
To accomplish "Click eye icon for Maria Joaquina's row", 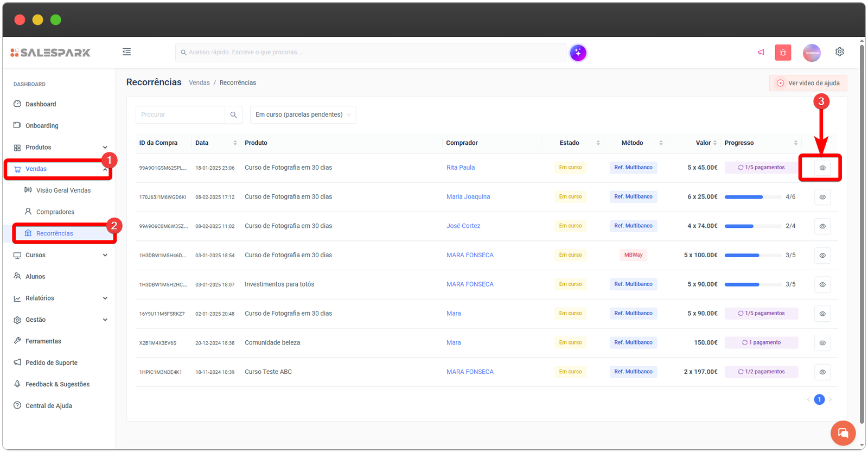I will tap(822, 197).
